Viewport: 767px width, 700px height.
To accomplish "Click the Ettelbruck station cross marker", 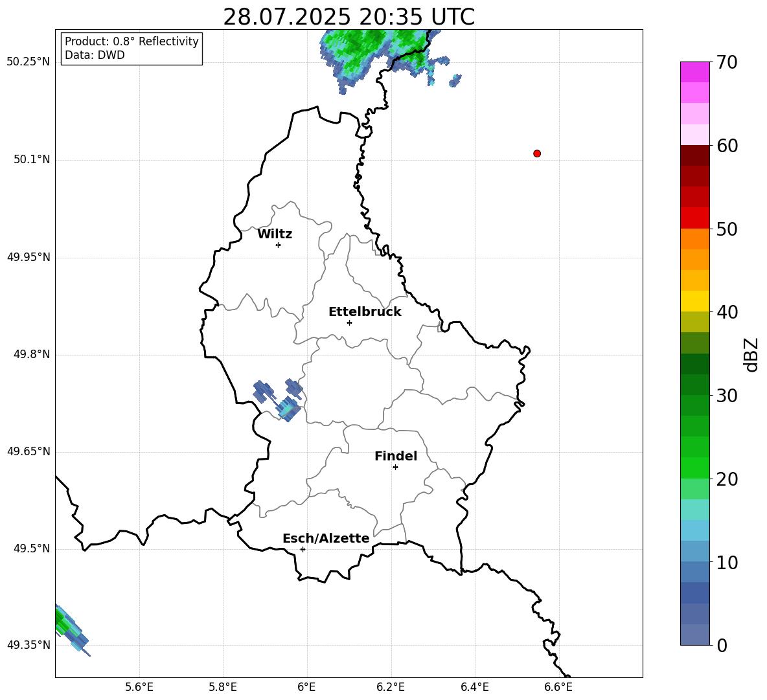I will point(349,322).
